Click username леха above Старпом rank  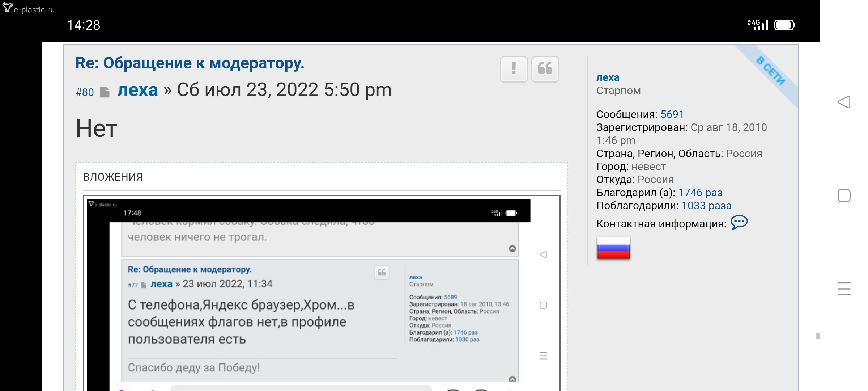[x=608, y=77]
